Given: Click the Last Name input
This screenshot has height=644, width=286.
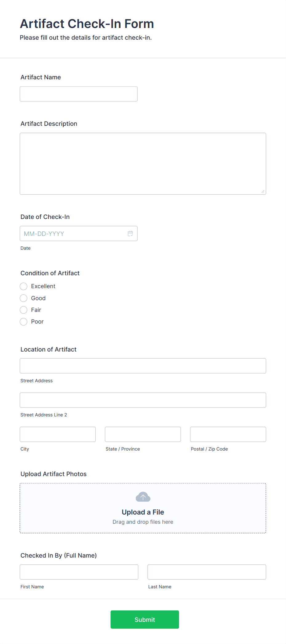Looking at the screenshot, I should tap(207, 572).
